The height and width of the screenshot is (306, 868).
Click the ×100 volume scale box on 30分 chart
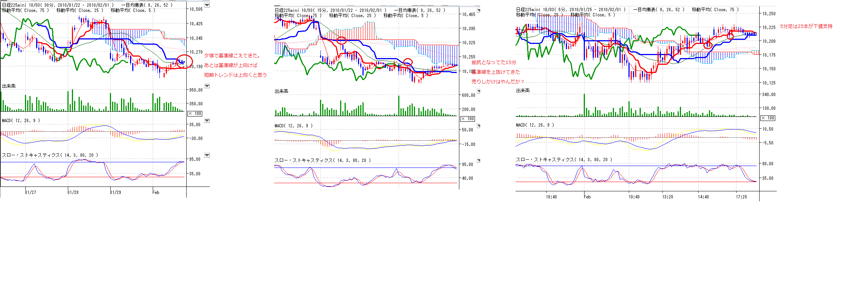pos(195,114)
